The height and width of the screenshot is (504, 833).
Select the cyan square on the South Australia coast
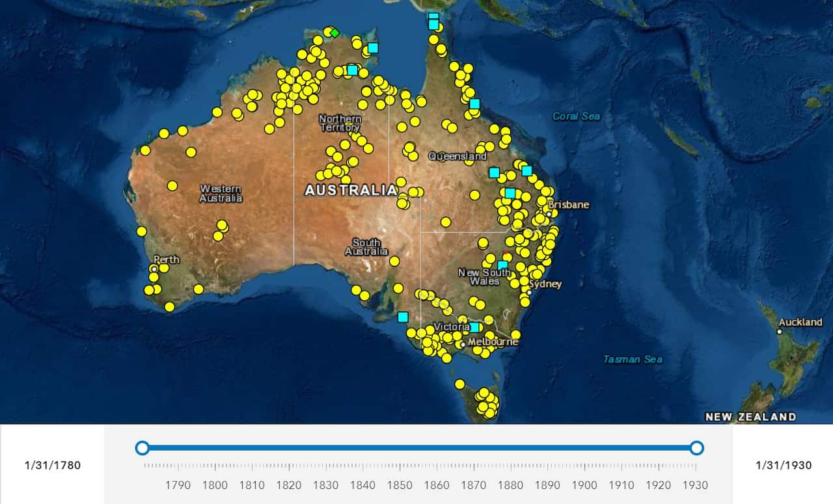(x=402, y=318)
